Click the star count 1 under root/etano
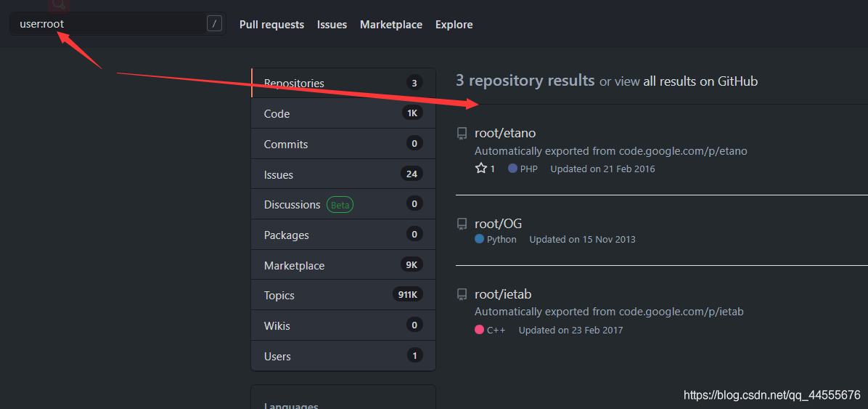 pos(493,169)
